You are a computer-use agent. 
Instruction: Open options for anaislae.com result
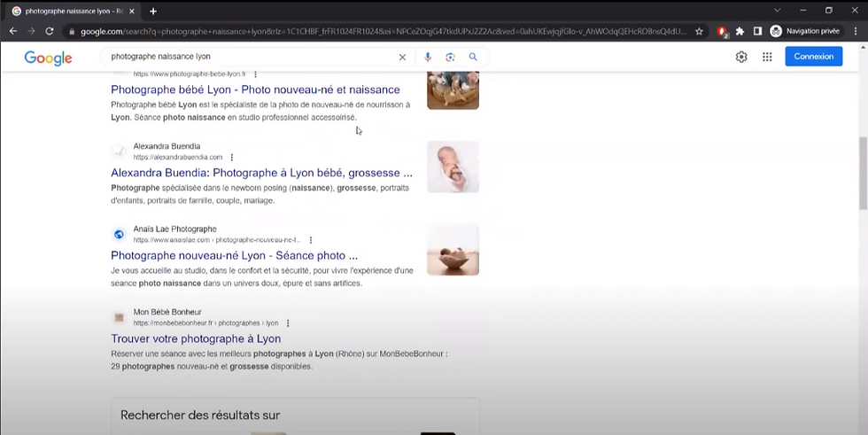(311, 240)
